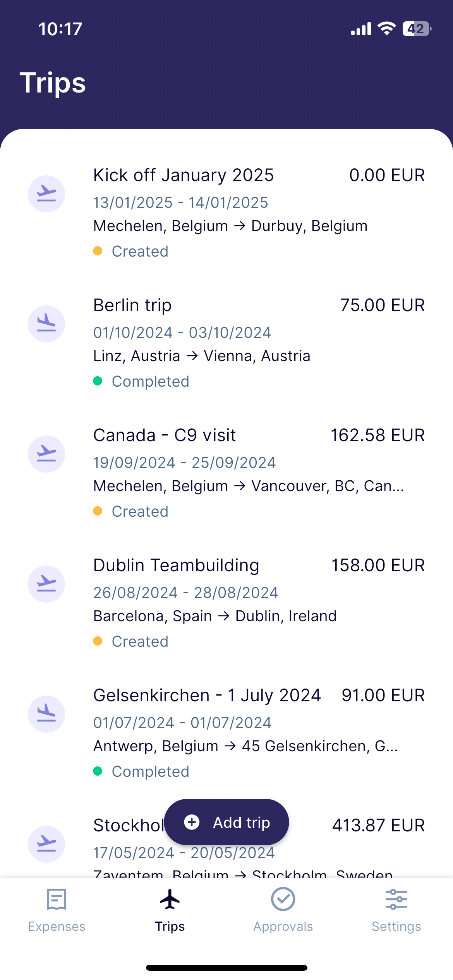
Task: Select the Canada - C9 visit title
Action: click(165, 435)
